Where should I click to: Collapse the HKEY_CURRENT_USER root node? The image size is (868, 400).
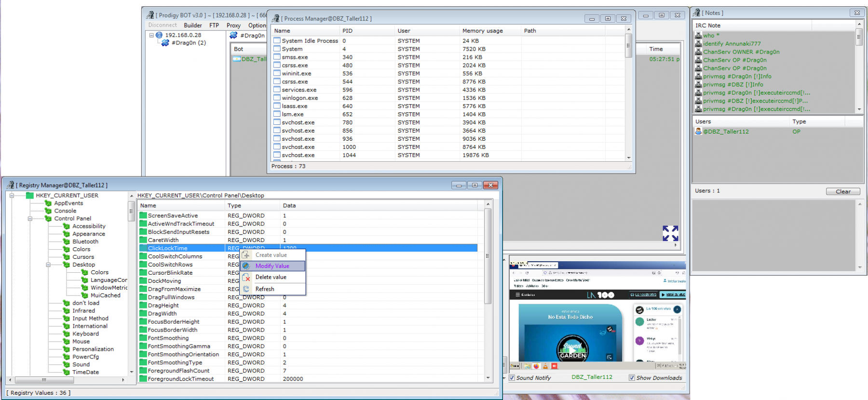12,196
